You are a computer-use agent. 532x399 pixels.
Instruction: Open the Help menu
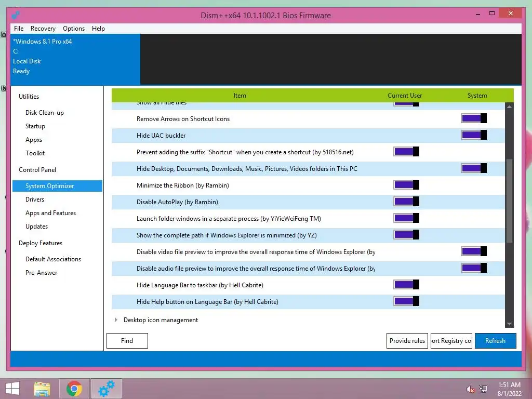click(98, 29)
